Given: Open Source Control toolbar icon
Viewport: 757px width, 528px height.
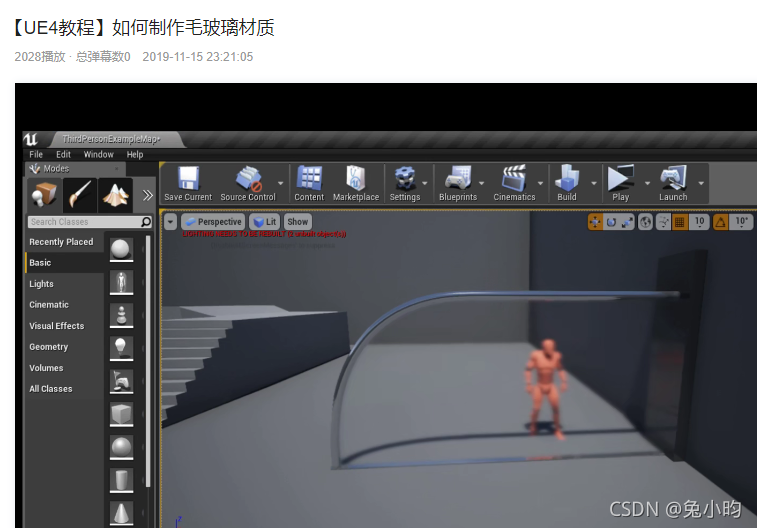Looking at the screenshot, I should click(x=248, y=183).
